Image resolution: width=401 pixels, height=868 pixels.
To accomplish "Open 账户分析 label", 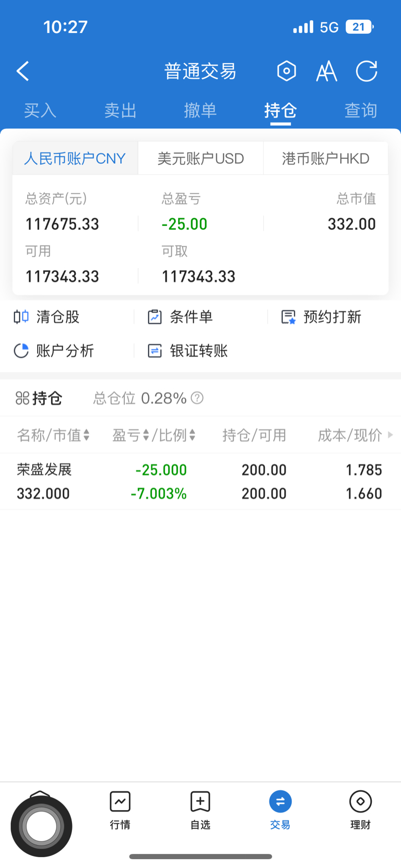I will [65, 351].
